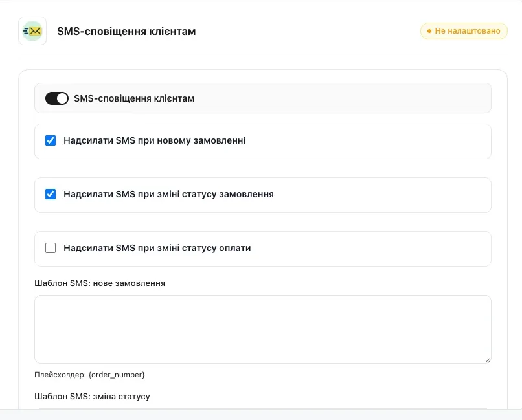
Task: Toggle the SMS-сповіщення клієнтам switch off
Action: click(x=57, y=98)
